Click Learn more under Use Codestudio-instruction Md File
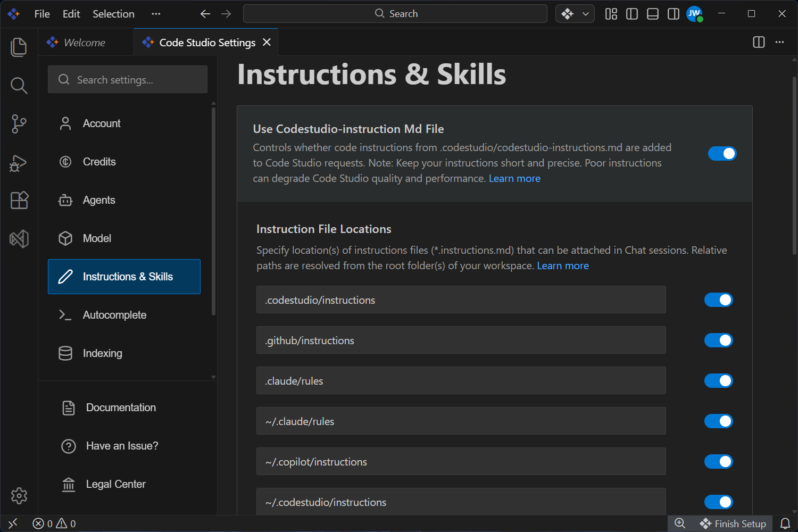This screenshot has height=532, width=798. [514, 179]
